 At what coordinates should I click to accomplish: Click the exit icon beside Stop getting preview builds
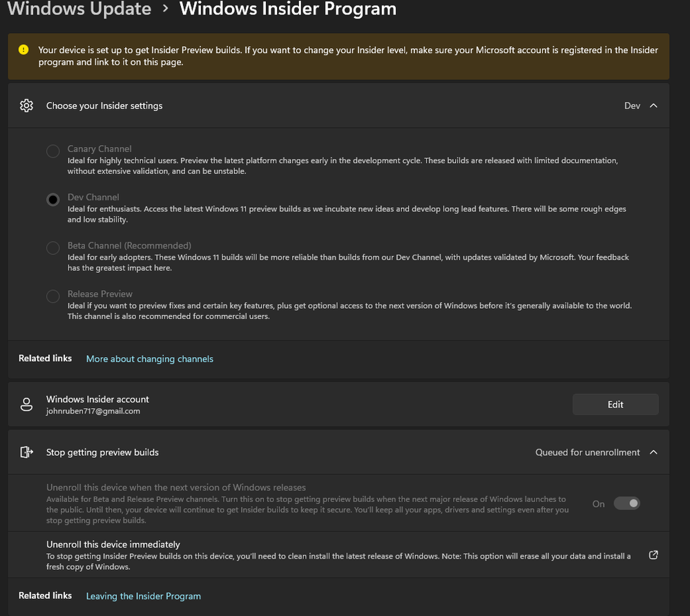coord(26,452)
